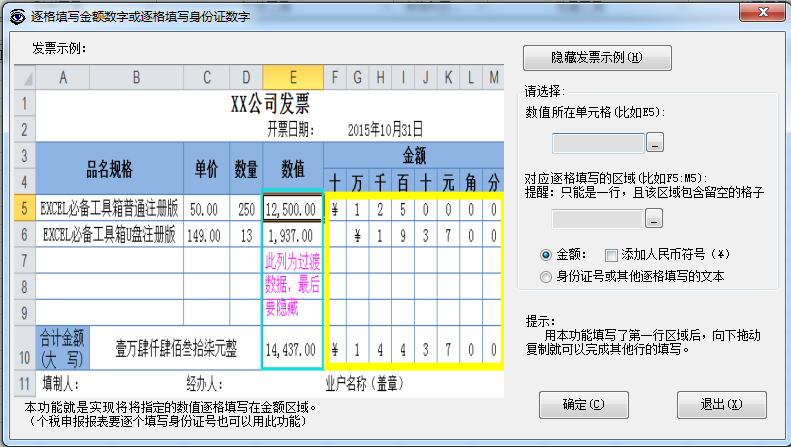The width and height of the screenshot is (791, 447).
Task: Click the 退出 (Exit) button
Action: 720,404
